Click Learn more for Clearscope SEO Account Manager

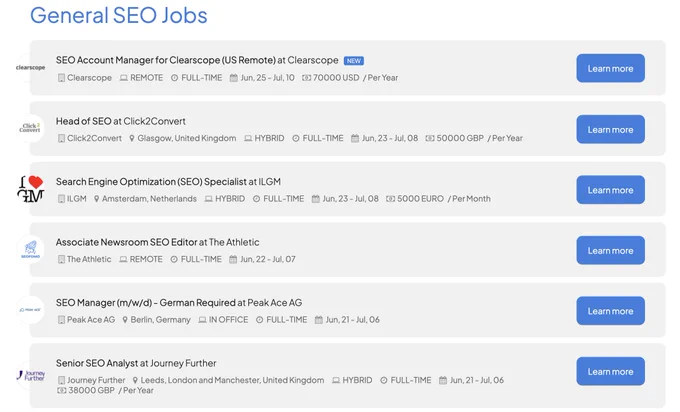click(610, 69)
